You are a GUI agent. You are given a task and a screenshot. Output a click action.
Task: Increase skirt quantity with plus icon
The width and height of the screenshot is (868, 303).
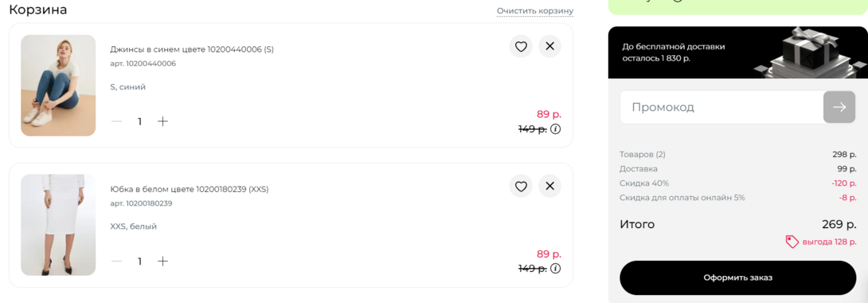pyautogui.click(x=162, y=261)
